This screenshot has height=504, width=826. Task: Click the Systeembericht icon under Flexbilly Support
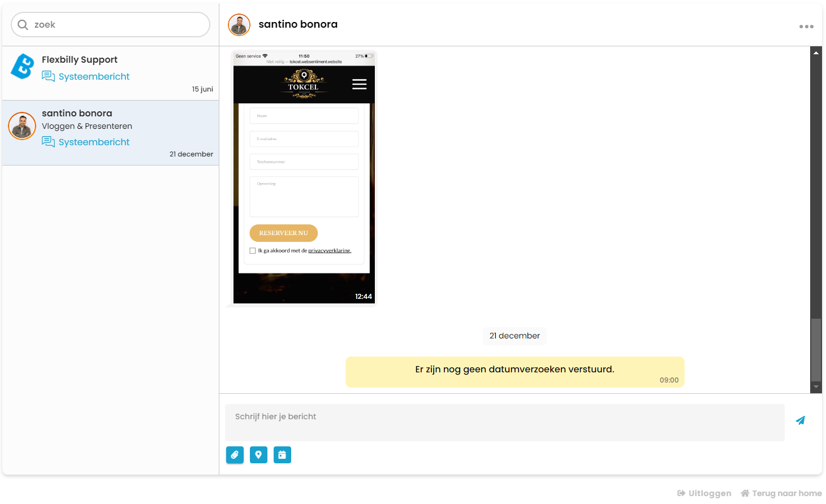pos(48,76)
